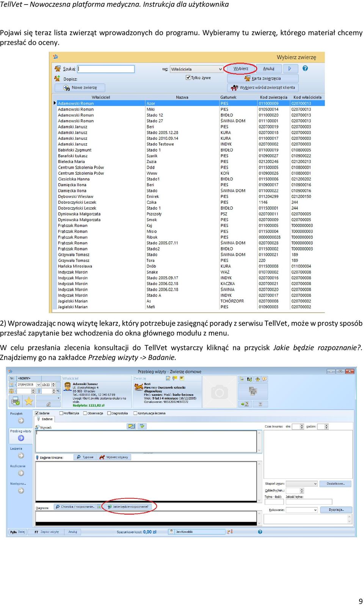Enable the Kontynuacja leczenia checkbox
The height and width of the screenshot is (605, 364).
[x=135, y=413]
